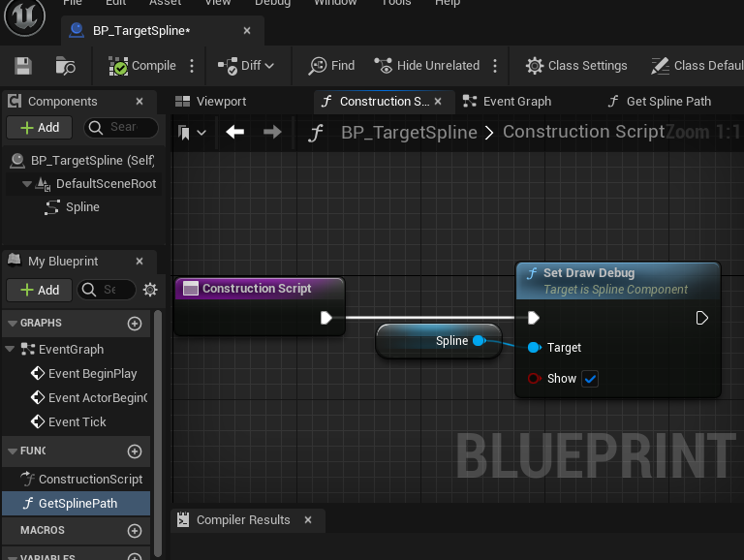Focus the My Blueprint search field
This screenshot has height=560, width=744.
pos(107,290)
